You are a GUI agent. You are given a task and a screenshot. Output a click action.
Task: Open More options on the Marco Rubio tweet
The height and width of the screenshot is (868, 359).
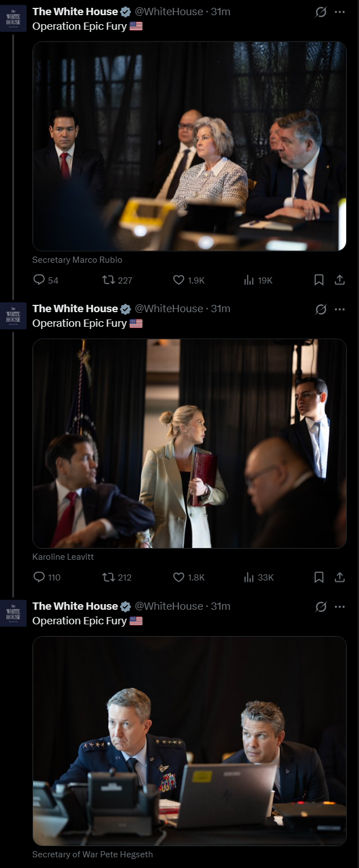pos(339,12)
